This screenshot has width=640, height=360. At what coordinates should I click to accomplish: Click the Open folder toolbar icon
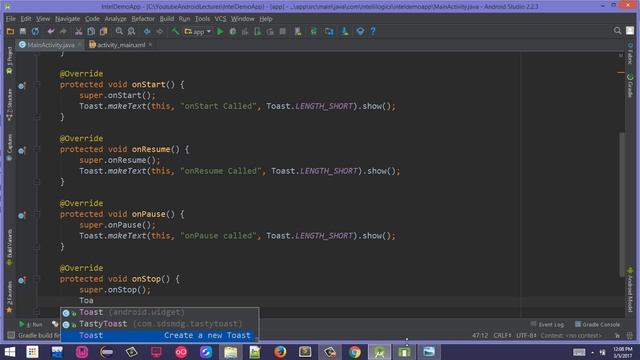click(x=10, y=31)
